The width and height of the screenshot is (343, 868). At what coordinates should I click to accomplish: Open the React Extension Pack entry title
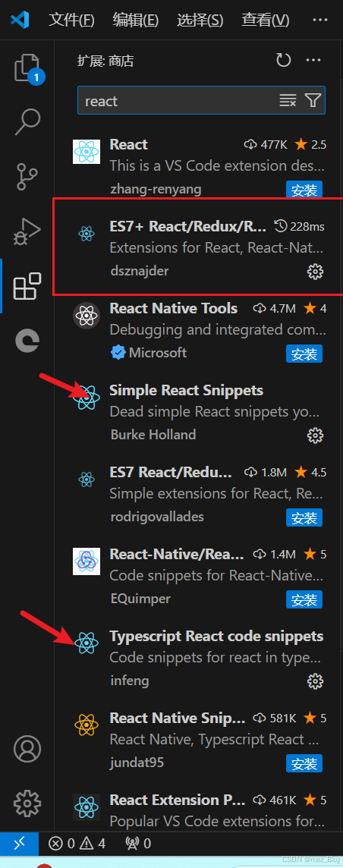click(177, 800)
